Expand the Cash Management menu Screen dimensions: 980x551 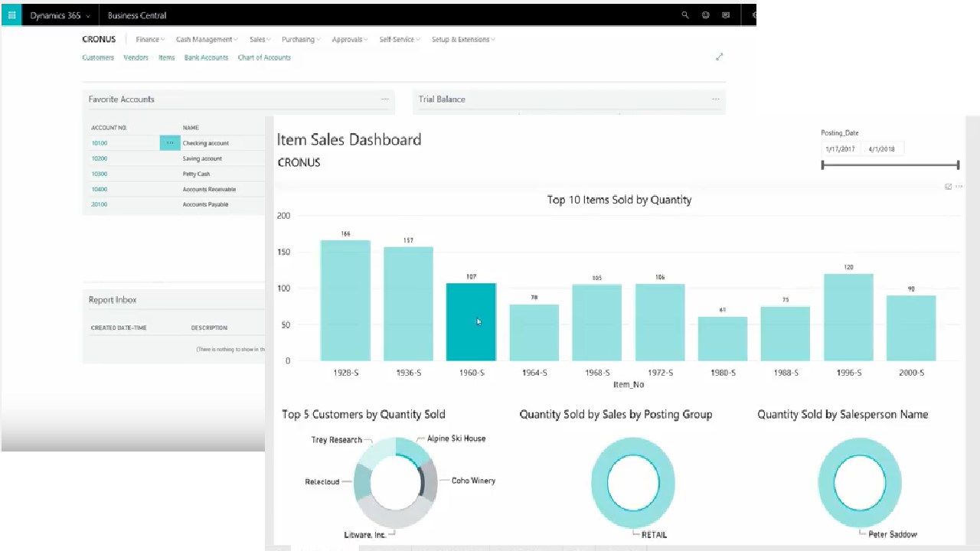coord(207,40)
